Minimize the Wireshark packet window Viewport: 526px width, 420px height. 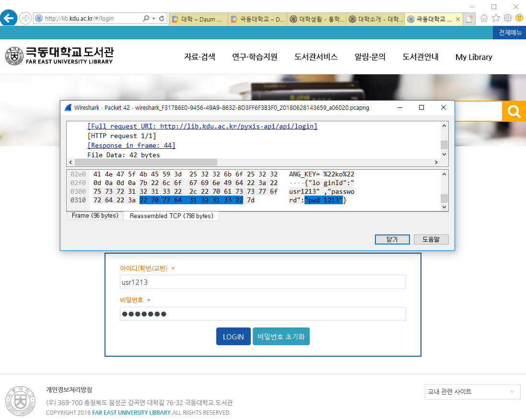click(x=400, y=108)
